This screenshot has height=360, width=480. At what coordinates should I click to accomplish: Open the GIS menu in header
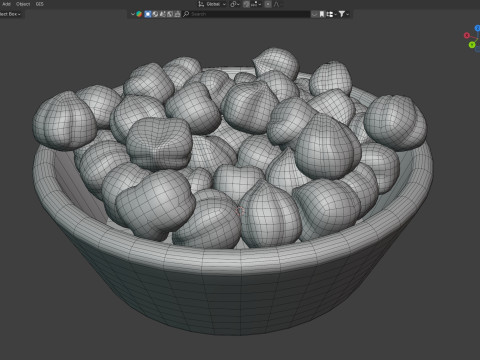[39, 4]
